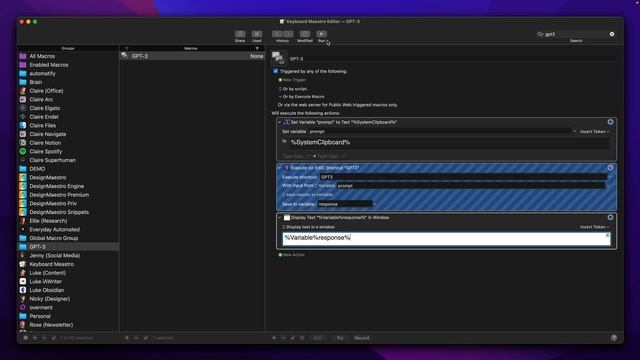This screenshot has height=360, width=640.
Task: Open gear menu of Execute Shortcut action
Action: [x=610, y=168]
